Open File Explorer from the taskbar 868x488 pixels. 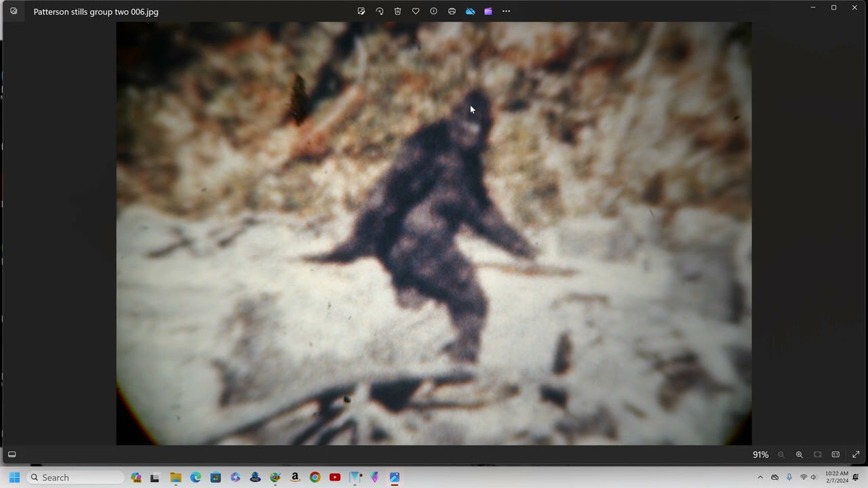click(176, 477)
